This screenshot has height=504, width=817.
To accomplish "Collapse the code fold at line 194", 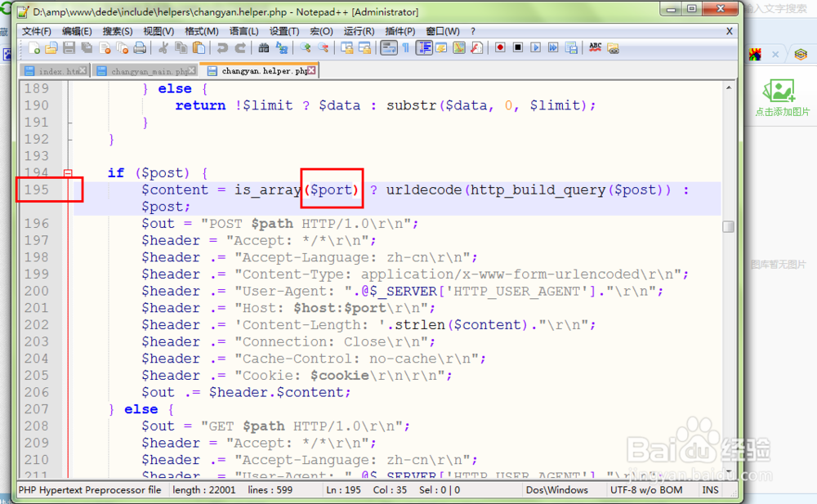I will pyautogui.click(x=68, y=173).
